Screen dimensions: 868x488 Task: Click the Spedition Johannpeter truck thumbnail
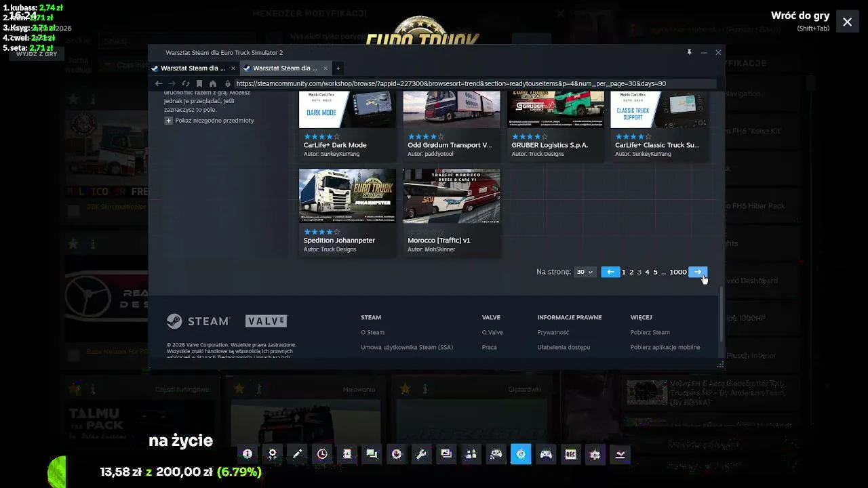(x=347, y=196)
